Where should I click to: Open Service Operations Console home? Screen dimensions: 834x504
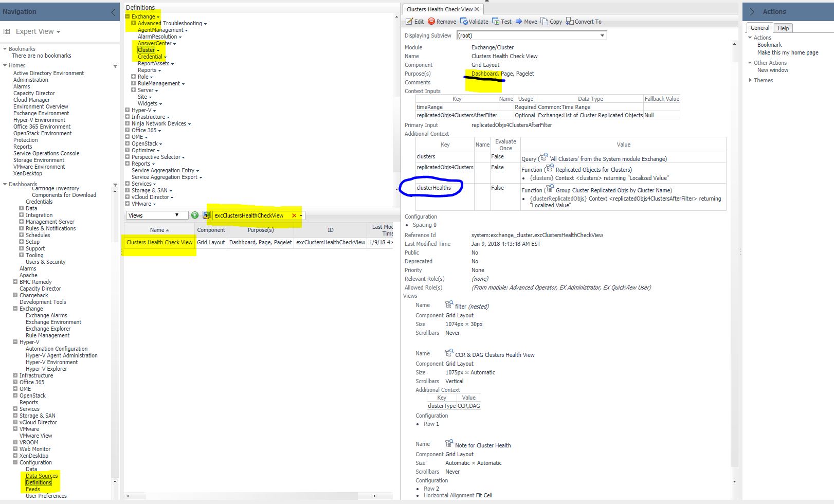point(46,153)
